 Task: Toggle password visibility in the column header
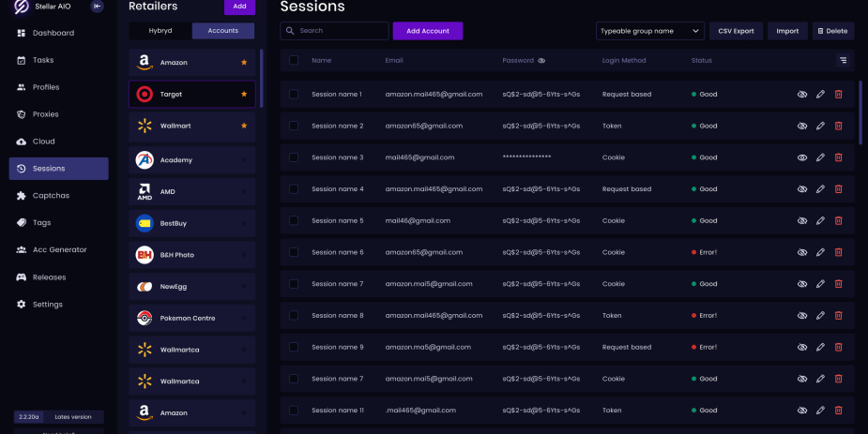tap(541, 61)
